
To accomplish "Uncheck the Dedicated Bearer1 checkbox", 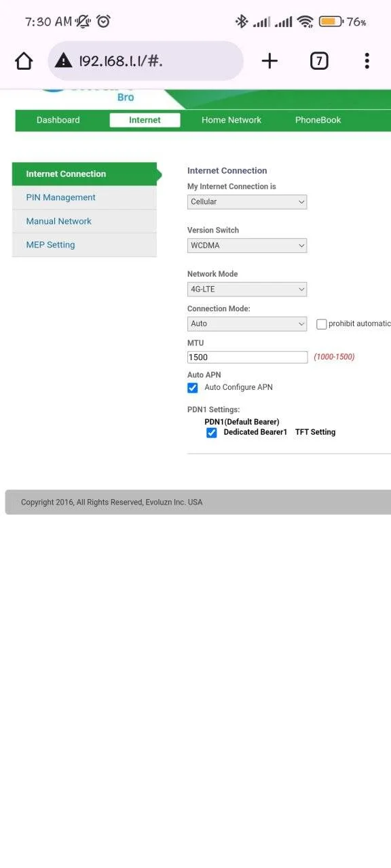I will [x=212, y=433].
